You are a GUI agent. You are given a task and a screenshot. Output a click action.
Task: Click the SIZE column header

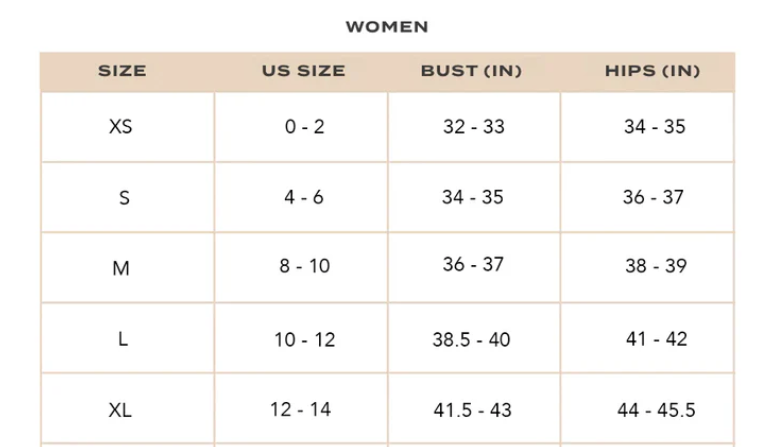point(122,71)
